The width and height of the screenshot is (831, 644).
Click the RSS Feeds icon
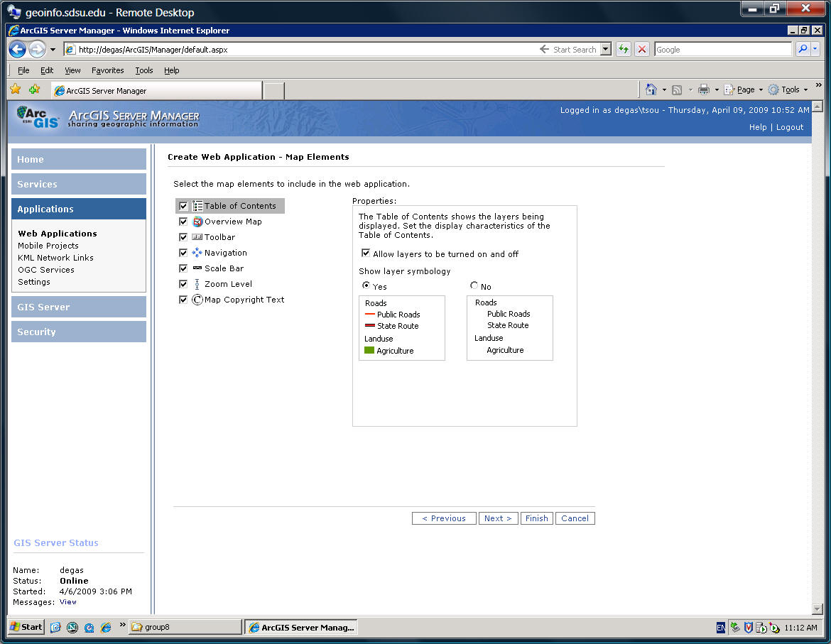tap(677, 90)
